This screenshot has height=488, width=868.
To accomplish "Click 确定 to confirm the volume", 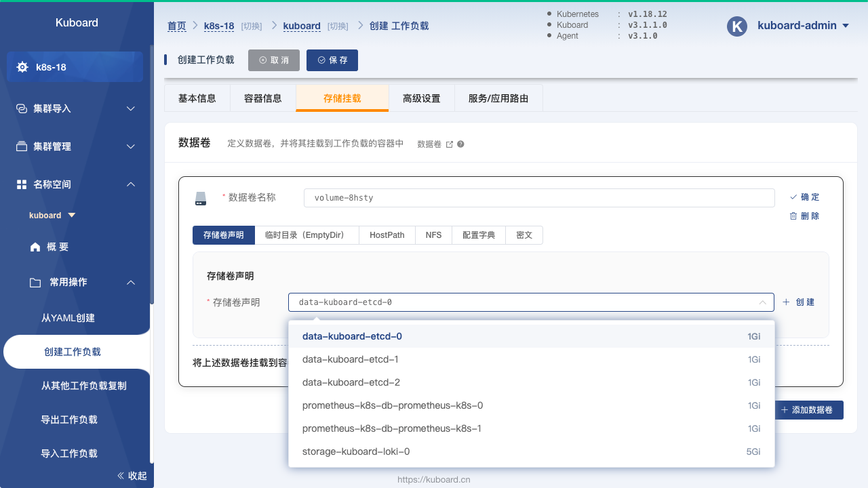I will tap(805, 197).
